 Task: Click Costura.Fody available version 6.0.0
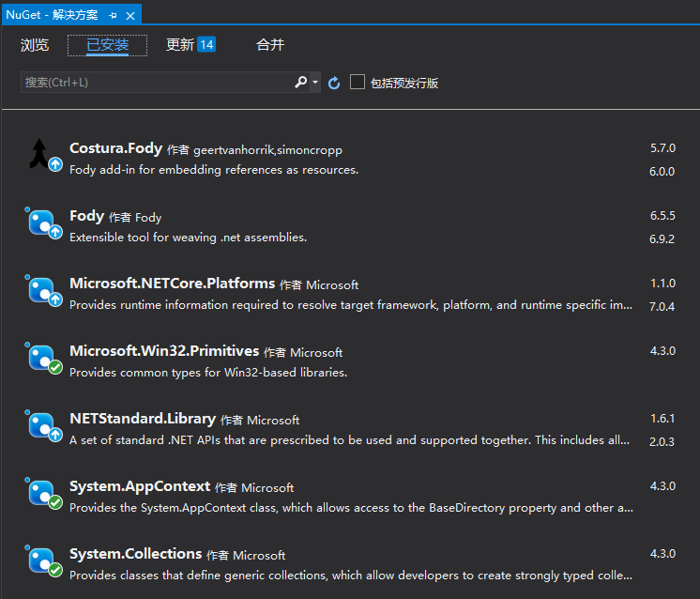(x=662, y=172)
